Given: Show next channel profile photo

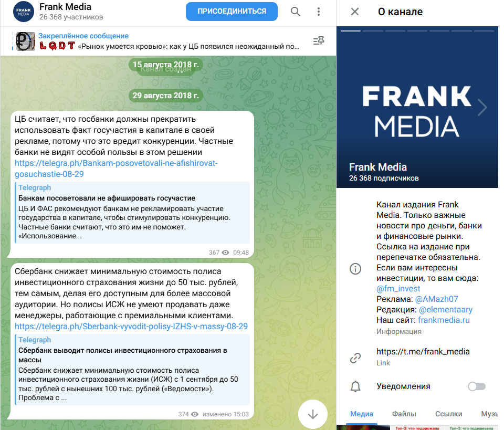Looking at the screenshot, I should pyautogui.click(x=482, y=107).
